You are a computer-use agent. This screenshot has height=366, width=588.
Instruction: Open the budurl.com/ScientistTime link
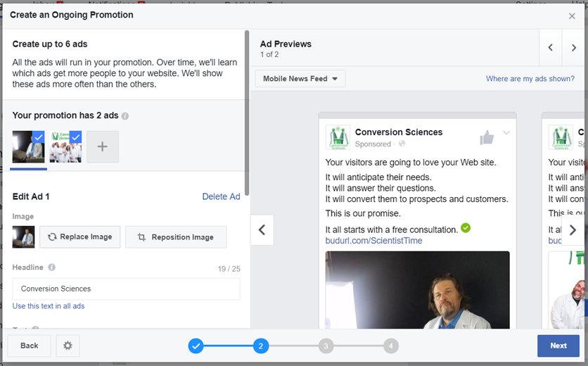[373, 241]
